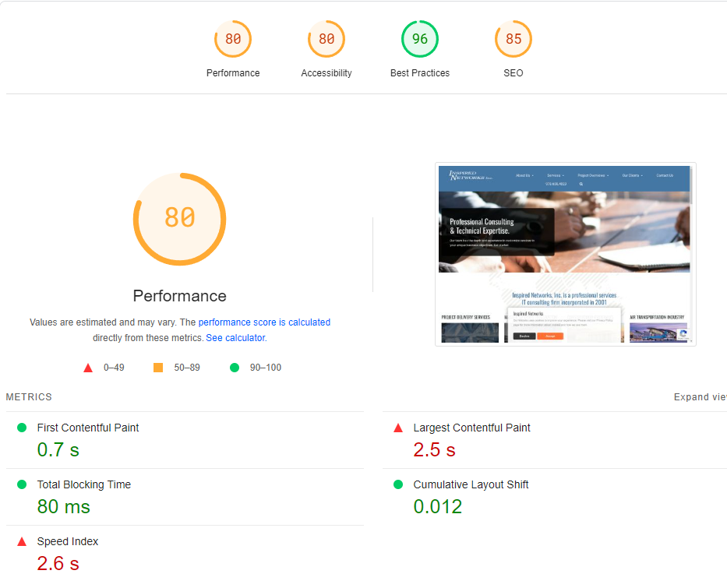Click green dot beside Total Blocking Time
Image resolution: width=727 pixels, height=588 pixels.
[22, 484]
